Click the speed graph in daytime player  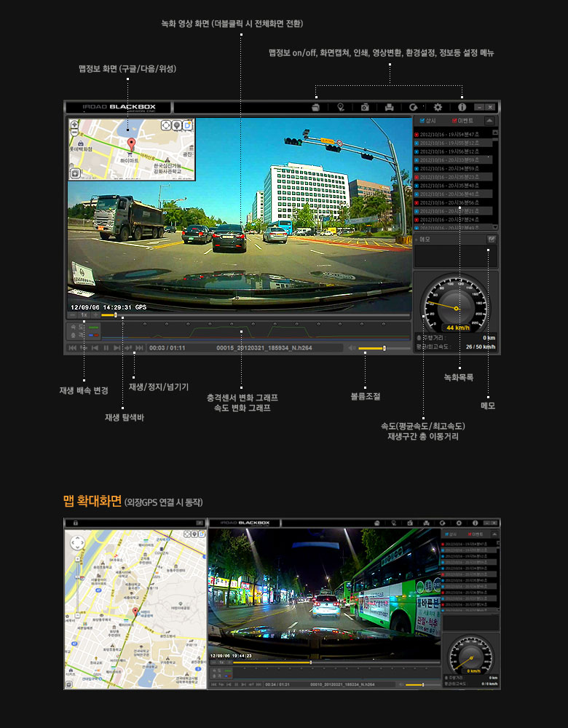point(256,331)
